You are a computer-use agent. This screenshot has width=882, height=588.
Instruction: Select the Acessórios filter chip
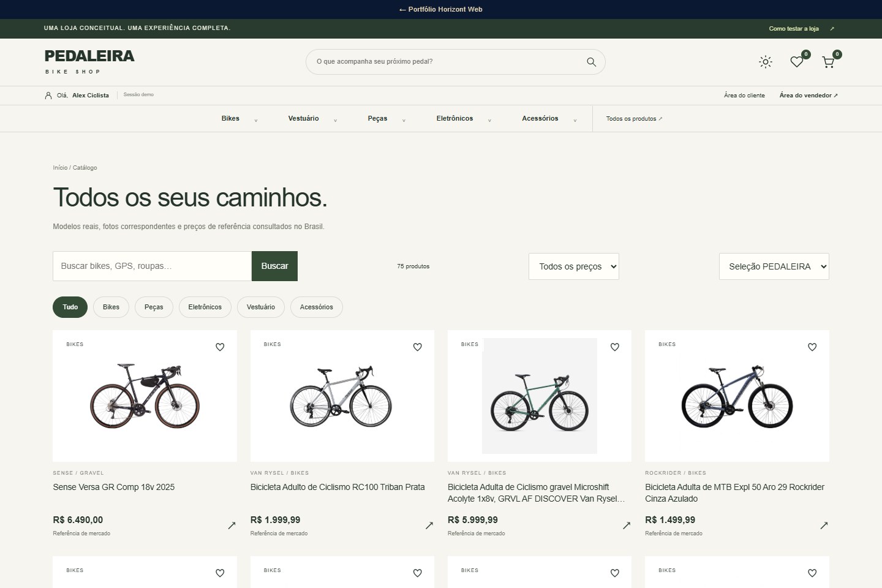(317, 307)
